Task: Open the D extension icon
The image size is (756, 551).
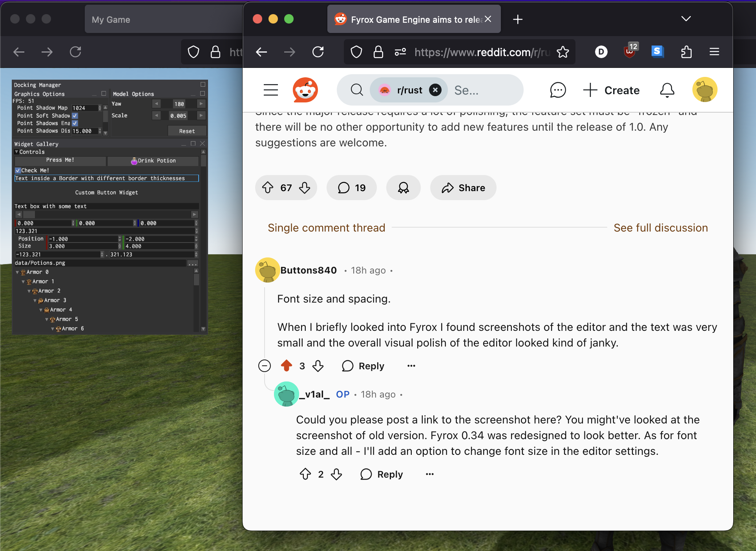Action: tap(601, 51)
